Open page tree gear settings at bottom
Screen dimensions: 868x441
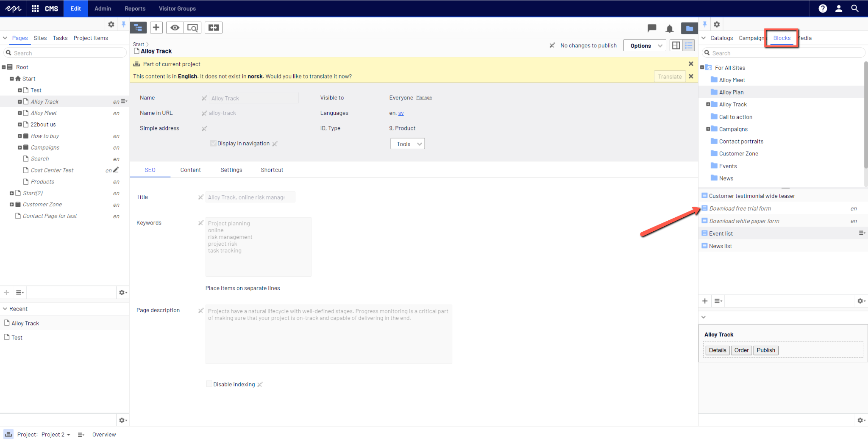tap(123, 292)
